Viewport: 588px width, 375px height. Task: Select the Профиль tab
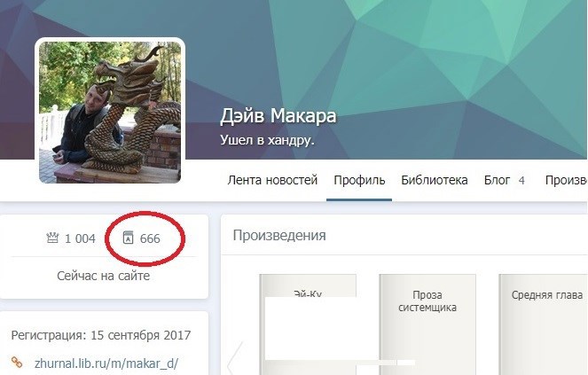(359, 180)
